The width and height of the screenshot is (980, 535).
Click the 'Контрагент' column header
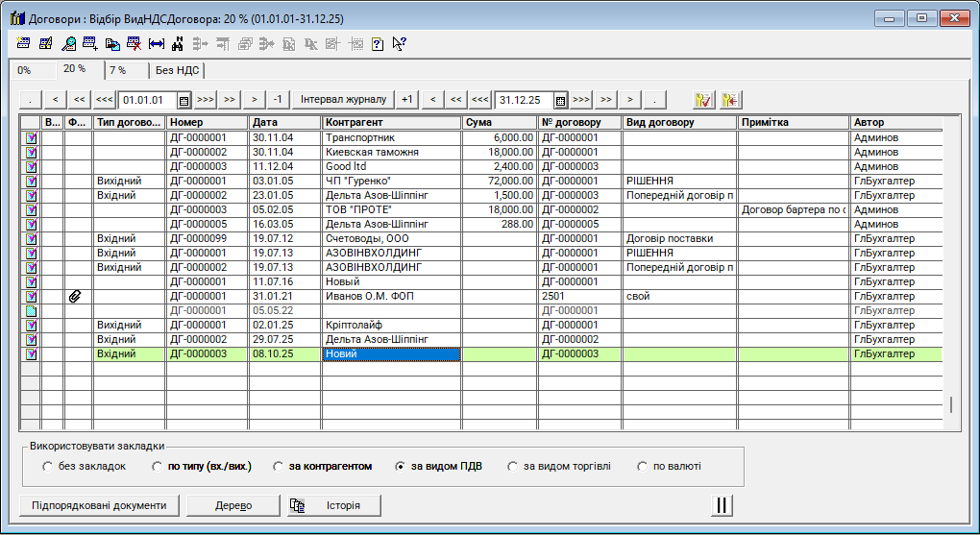390,123
